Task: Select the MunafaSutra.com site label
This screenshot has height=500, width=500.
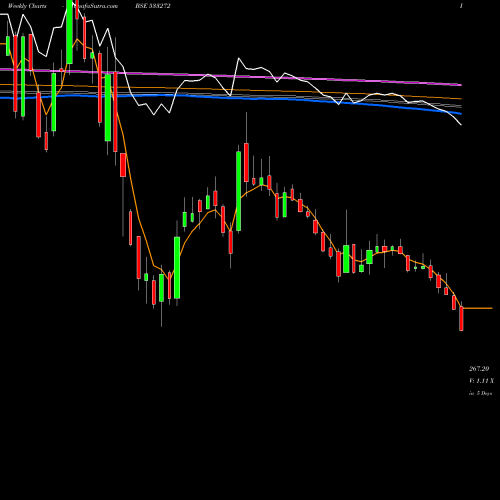Action: click(94, 6)
